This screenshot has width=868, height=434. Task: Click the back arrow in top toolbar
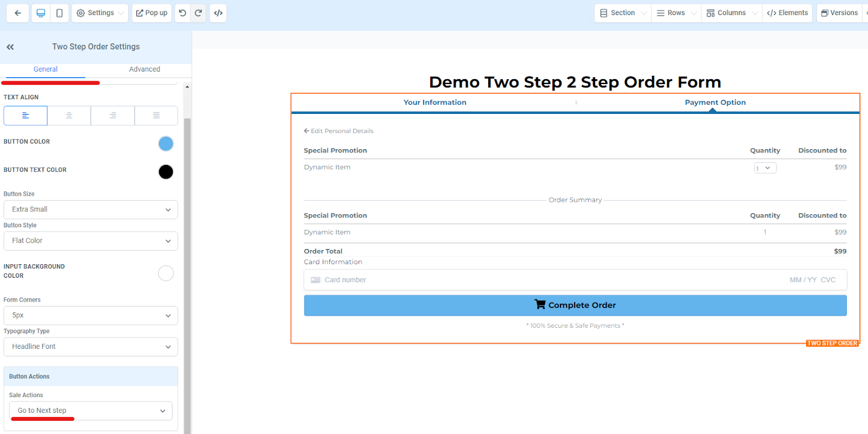tap(18, 13)
